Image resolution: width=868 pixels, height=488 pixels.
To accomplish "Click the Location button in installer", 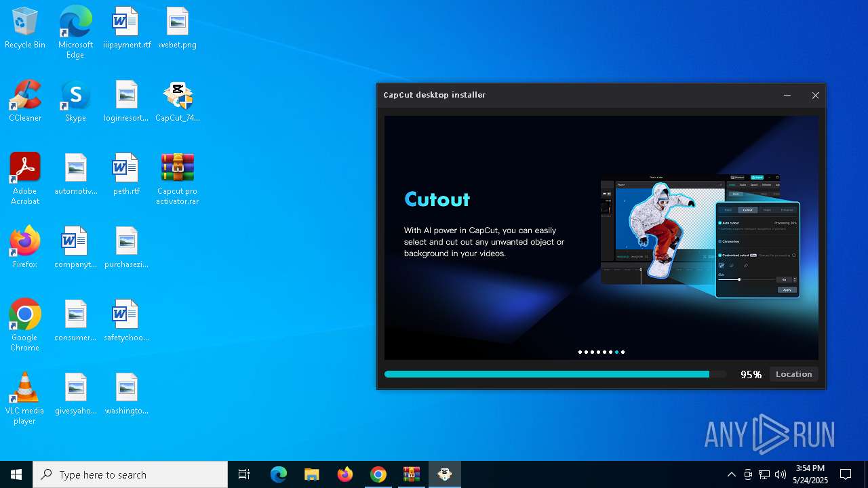I will [x=793, y=374].
